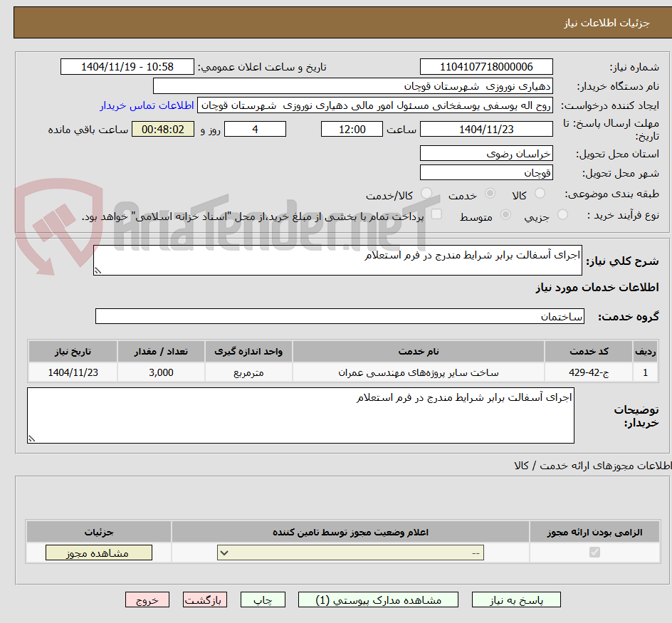The width and height of the screenshot is (672, 623).
Task: Click the نام خدمت column header
Action: point(419,352)
